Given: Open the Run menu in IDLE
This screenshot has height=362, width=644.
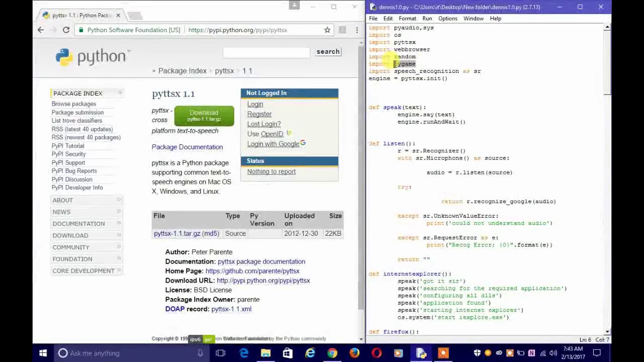Looking at the screenshot, I should [x=427, y=19].
